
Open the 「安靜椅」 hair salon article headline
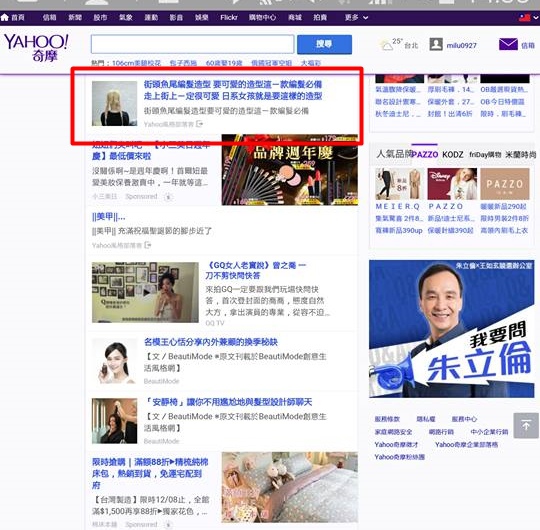pyautogui.click(x=228, y=402)
